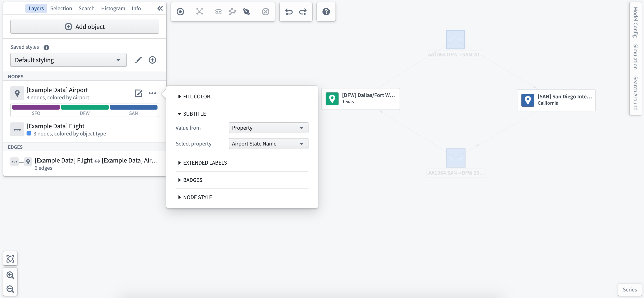
Task: Edit saved style with pencil icon
Action: 138,60
